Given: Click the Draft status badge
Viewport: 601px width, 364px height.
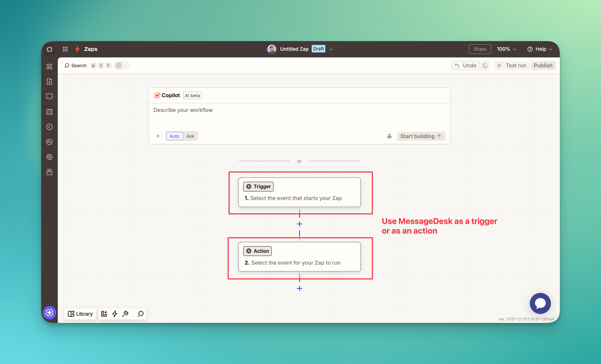Looking at the screenshot, I should [x=318, y=49].
